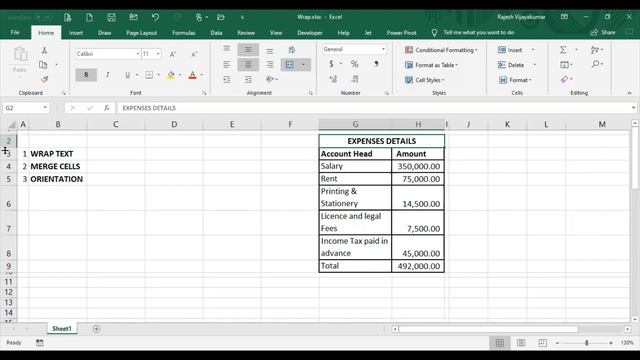Screen dimensions: 640x360
Task: Switch to the Page Layout tab
Action: tap(142, 33)
